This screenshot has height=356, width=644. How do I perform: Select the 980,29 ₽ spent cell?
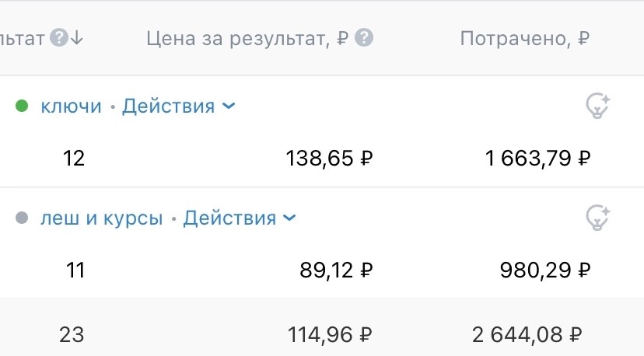point(545,270)
